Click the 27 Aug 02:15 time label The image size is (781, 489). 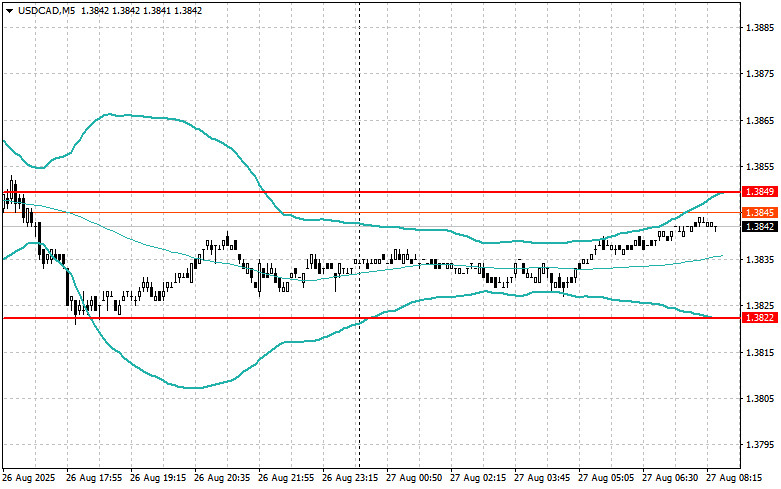click(x=478, y=478)
